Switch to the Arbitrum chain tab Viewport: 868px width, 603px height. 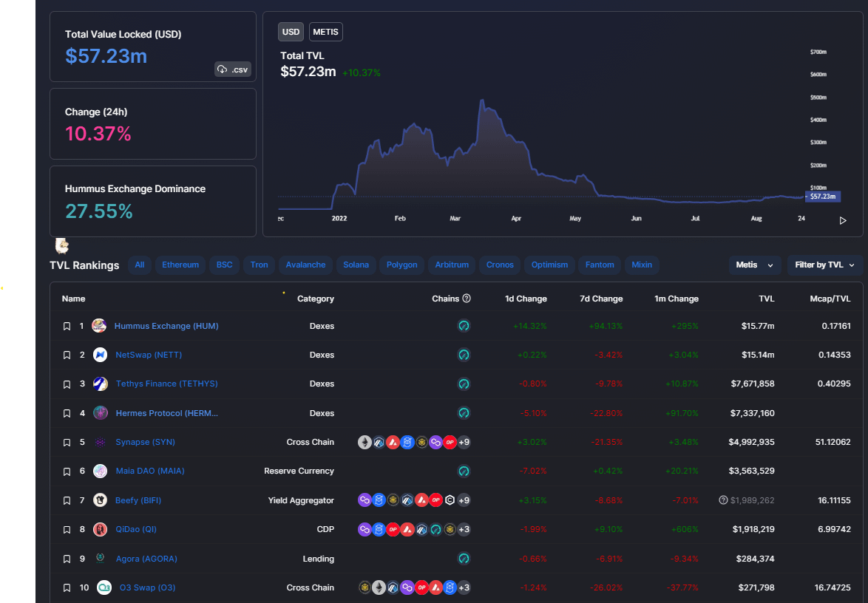coord(452,265)
